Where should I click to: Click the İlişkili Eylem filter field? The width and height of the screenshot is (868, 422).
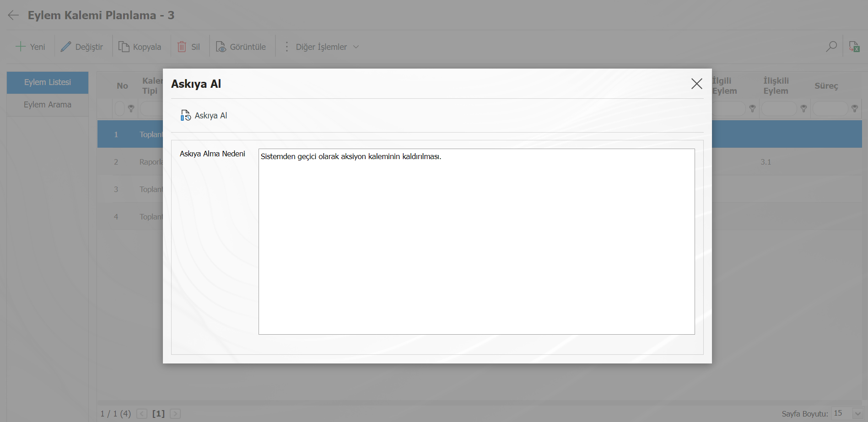point(779,108)
